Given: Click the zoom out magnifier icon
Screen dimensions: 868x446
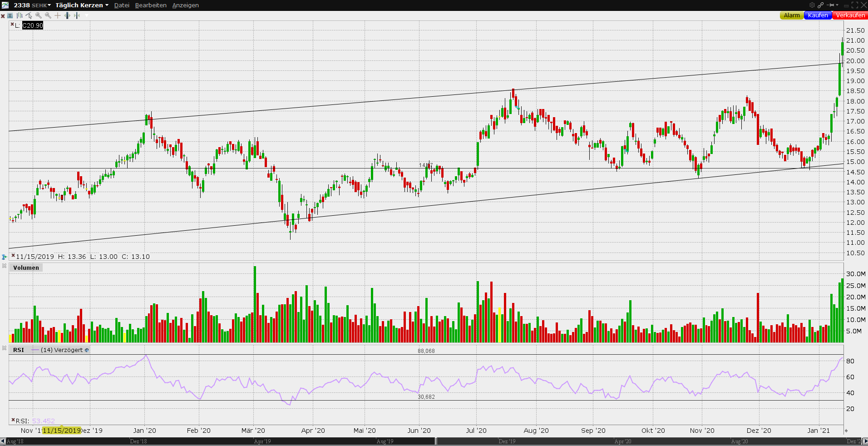Looking at the screenshot, I should 48,15.
